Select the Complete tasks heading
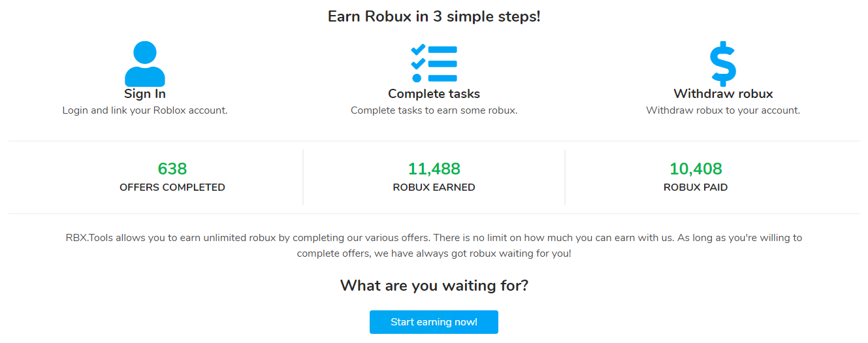This screenshot has width=868, height=343. coord(434,93)
